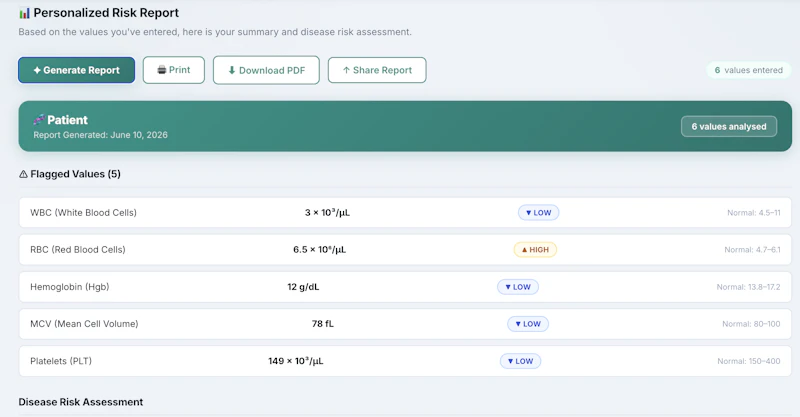Click the HIGH badge in the RBC row
Screen dimensions: 800x417
coord(535,250)
